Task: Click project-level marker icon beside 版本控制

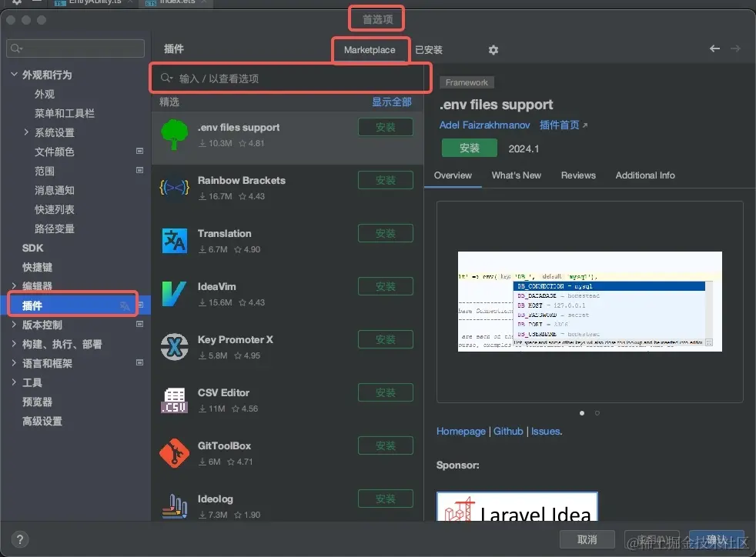Action: tap(140, 324)
